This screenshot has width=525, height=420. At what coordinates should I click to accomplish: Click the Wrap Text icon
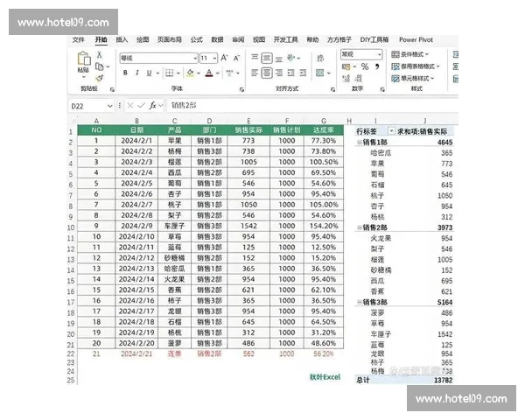click(320, 59)
